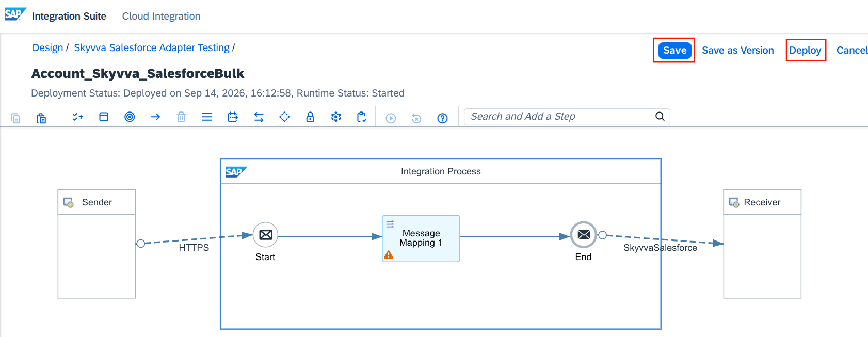
Task: Click the cube cluster icon in toolbar
Action: pyautogui.click(x=336, y=117)
